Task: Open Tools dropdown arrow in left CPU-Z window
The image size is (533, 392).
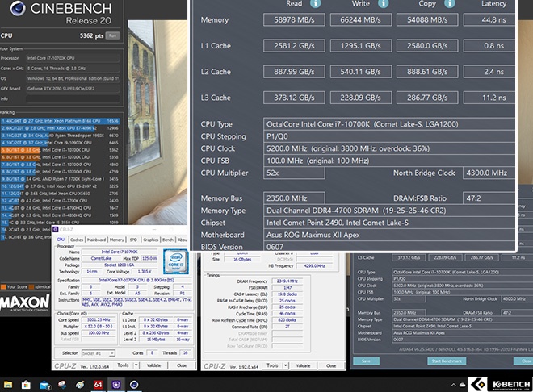Action: [136, 365]
